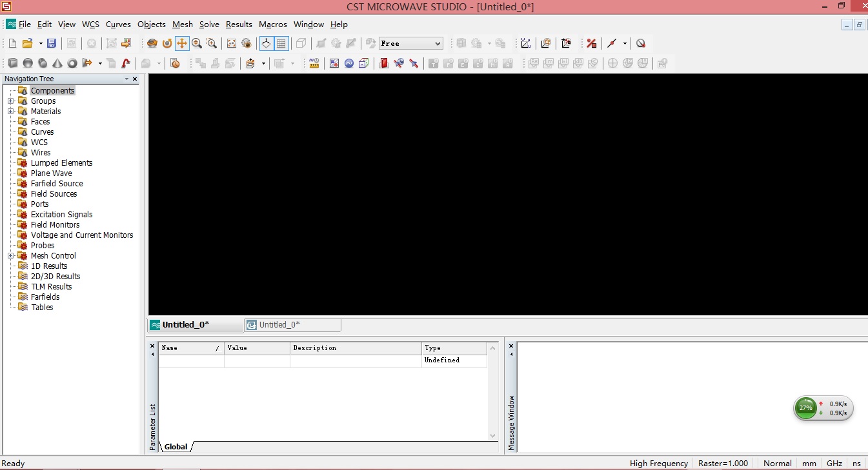Reset view to structure icon
This screenshot has height=470, width=868.
tap(232, 43)
